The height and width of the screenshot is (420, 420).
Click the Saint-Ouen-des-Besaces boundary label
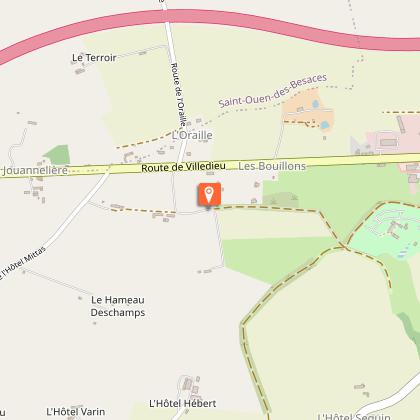[x=273, y=91]
